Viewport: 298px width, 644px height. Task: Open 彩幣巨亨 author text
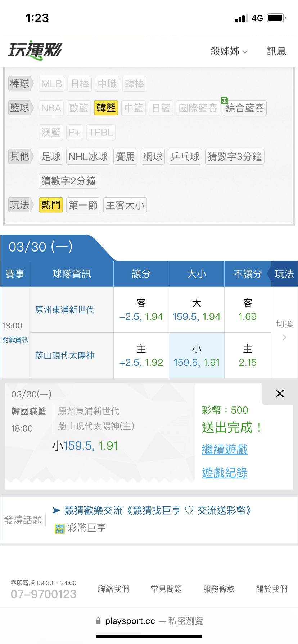(x=86, y=528)
